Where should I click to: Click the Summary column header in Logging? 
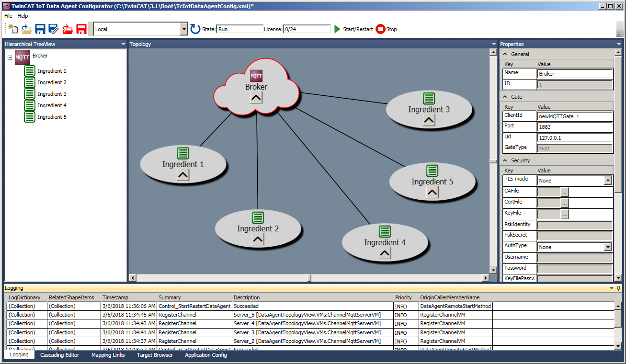click(170, 297)
